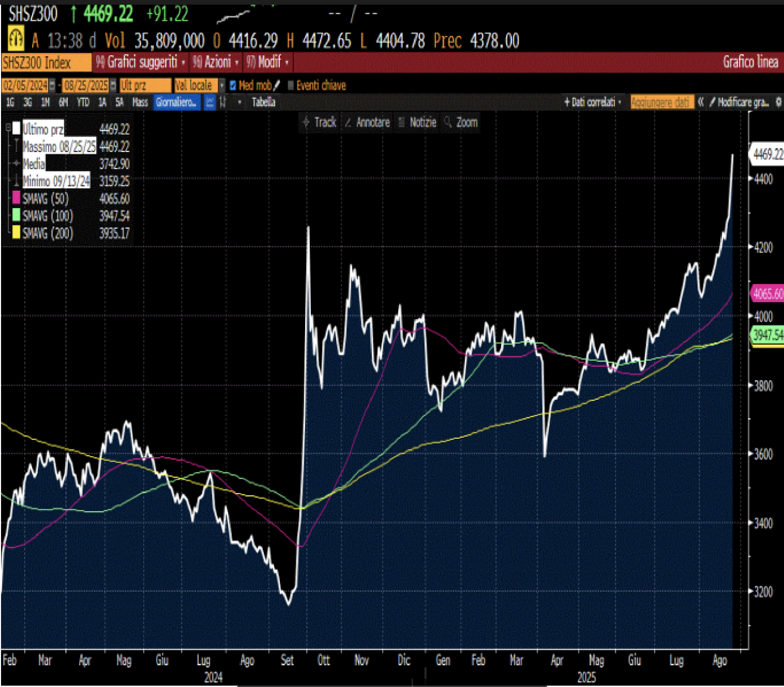
Task: Select the 1A time range
Action: click(x=102, y=102)
